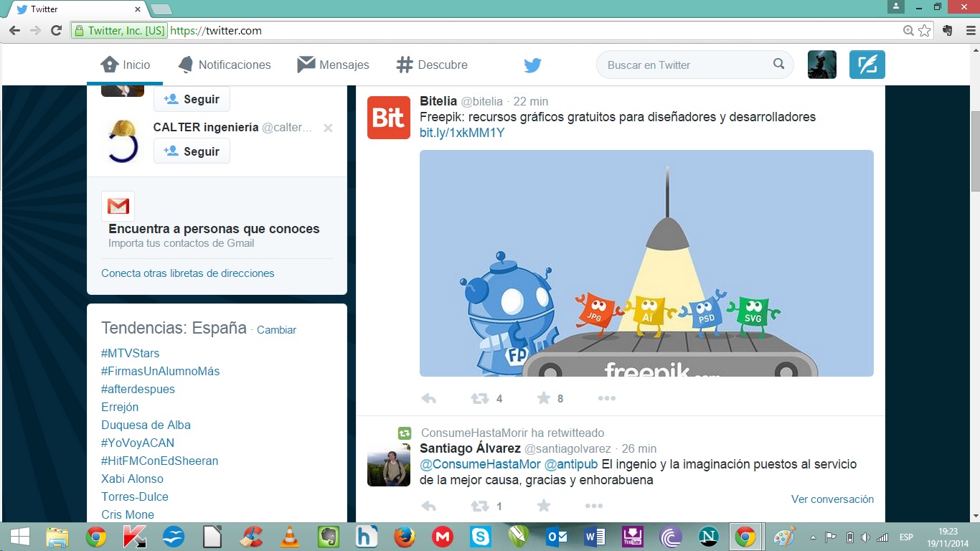The image size is (980, 551).
Task: Click @ConsumeHastaMor mention
Action: coord(480,464)
